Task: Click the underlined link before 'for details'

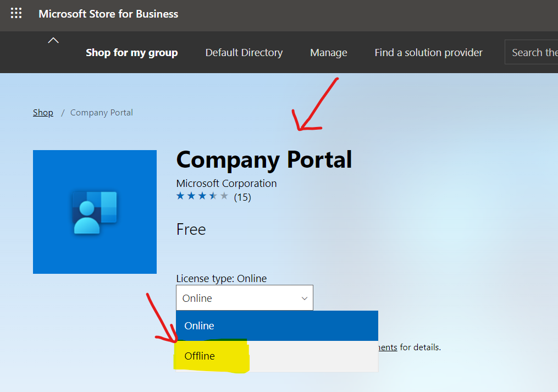Action: click(x=388, y=347)
